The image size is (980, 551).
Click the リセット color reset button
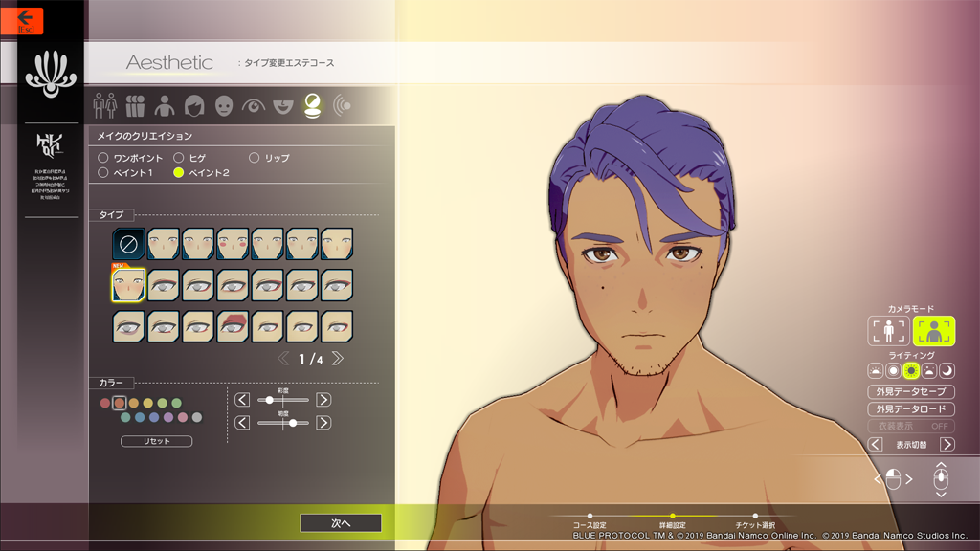click(x=156, y=441)
